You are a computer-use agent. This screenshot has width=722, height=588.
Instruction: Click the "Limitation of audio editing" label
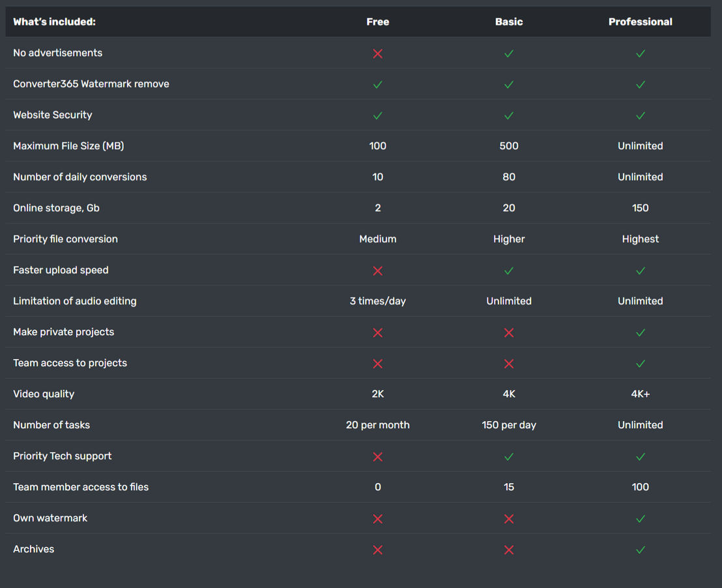74,301
